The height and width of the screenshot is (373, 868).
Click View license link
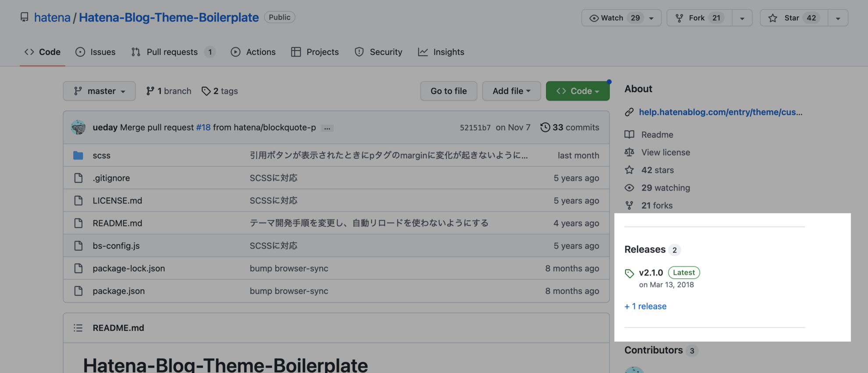tap(665, 152)
